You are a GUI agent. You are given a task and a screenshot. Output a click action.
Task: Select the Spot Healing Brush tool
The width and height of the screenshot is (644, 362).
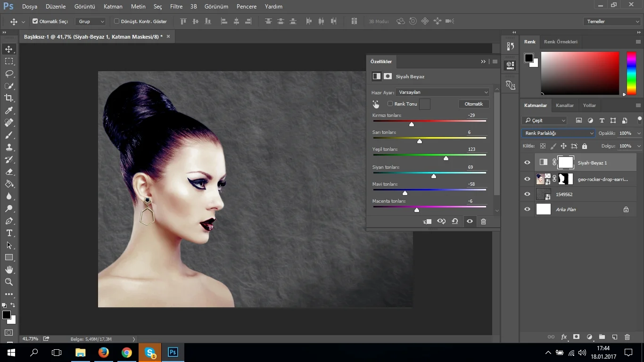(9, 123)
